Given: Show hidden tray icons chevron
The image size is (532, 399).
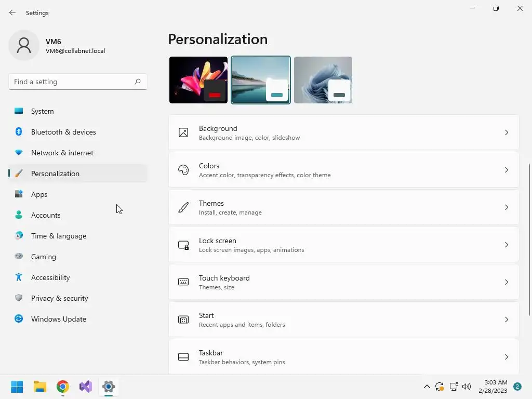Looking at the screenshot, I should (427, 387).
